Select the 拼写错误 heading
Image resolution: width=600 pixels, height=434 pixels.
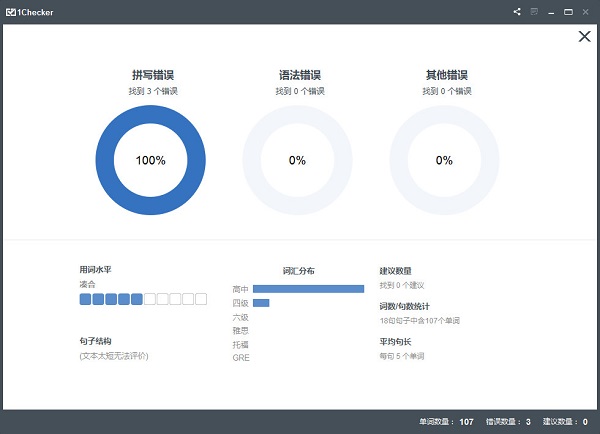[x=153, y=75]
